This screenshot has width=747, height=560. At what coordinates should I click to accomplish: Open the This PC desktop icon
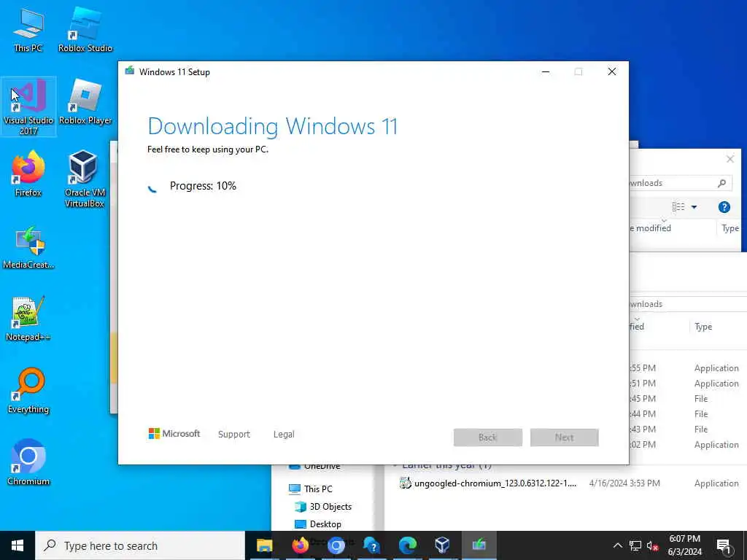click(x=28, y=29)
